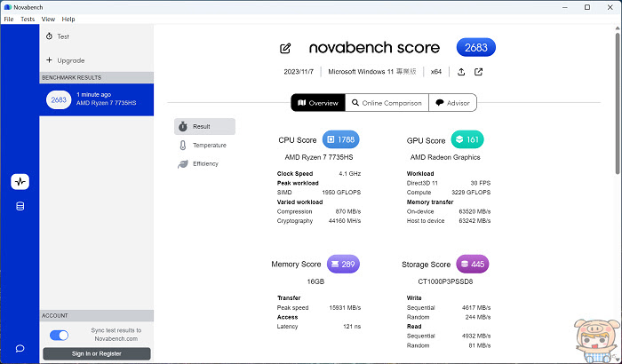
Task: Click the 4932 MB/s sequential read value
Action: (x=476, y=336)
